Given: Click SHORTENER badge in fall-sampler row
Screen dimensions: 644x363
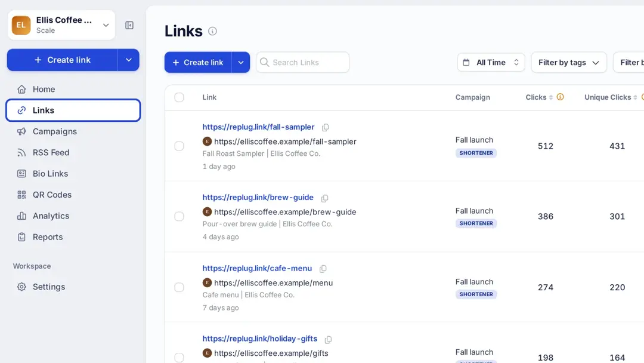Looking at the screenshot, I should pos(476,153).
